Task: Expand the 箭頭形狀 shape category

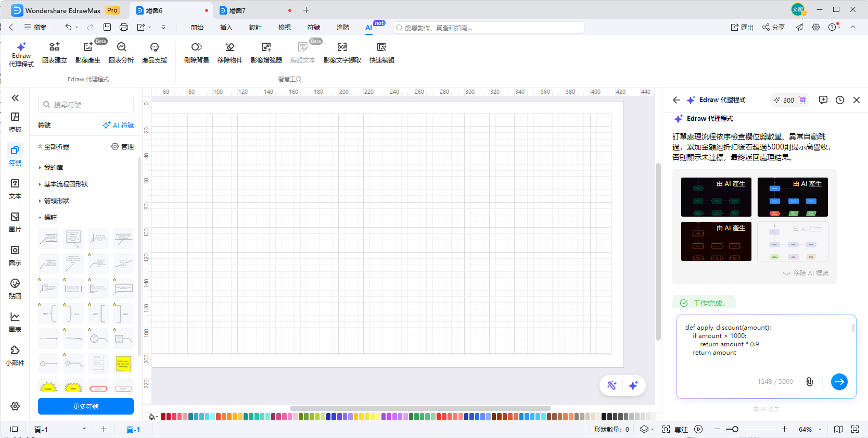Action: (56, 201)
